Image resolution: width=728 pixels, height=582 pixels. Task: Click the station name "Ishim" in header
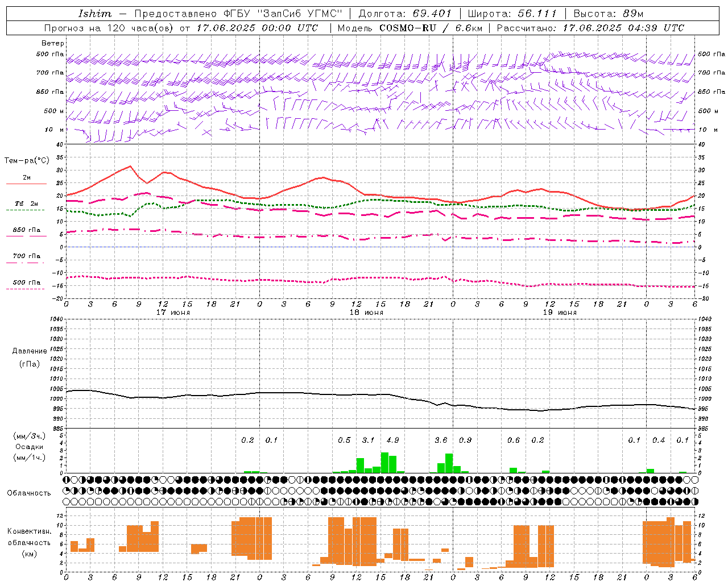click(x=95, y=14)
